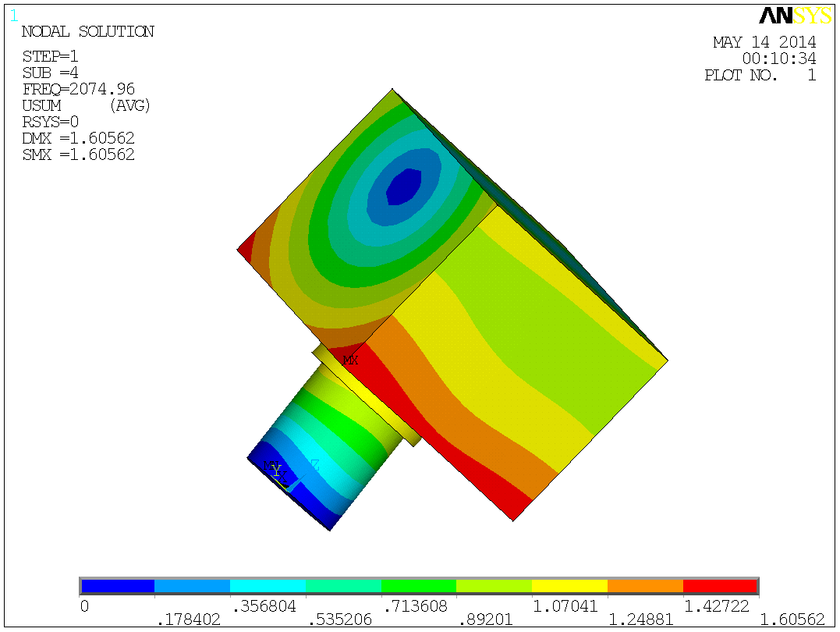Click the legend value .535206
840x632 pixels.
tap(339, 620)
